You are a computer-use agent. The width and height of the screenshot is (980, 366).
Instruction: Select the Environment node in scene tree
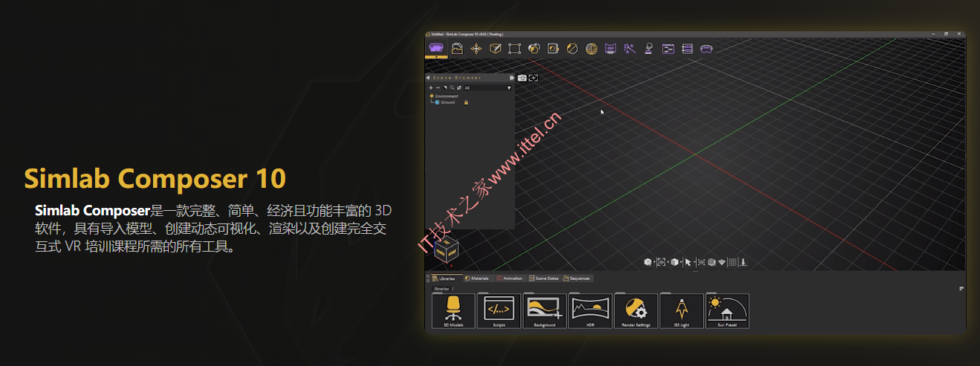coord(444,96)
